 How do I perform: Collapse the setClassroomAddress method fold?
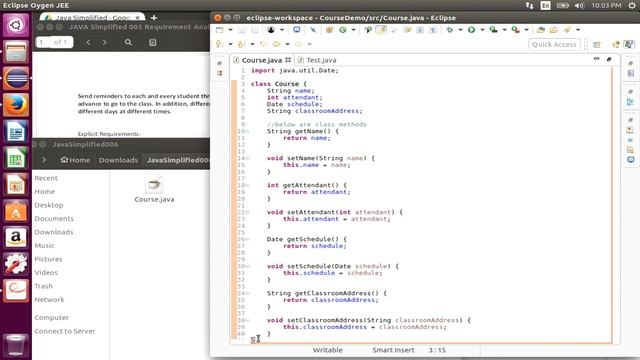(x=248, y=320)
